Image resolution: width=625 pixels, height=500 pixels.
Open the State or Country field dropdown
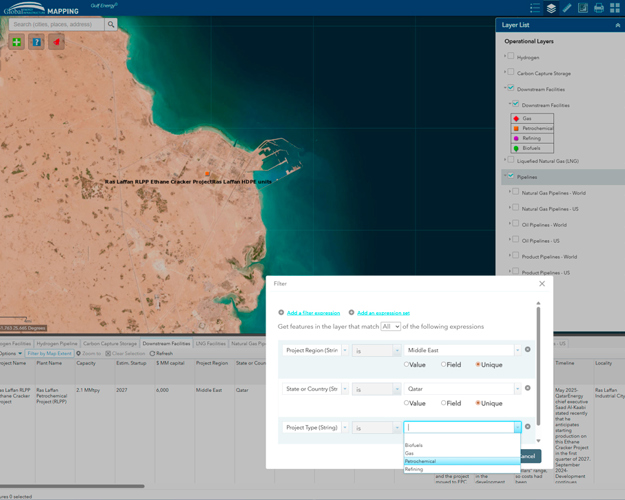click(345, 389)
